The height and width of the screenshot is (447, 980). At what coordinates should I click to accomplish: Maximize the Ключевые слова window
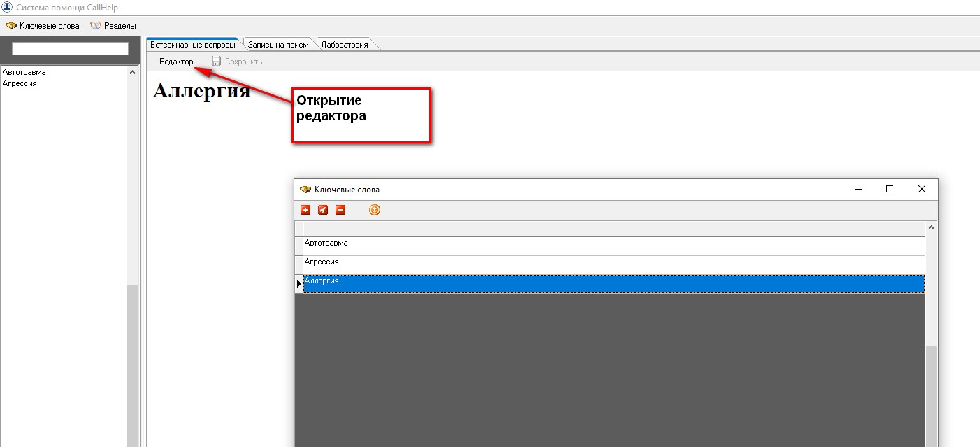pyautogui.click(x=890, y=189)
